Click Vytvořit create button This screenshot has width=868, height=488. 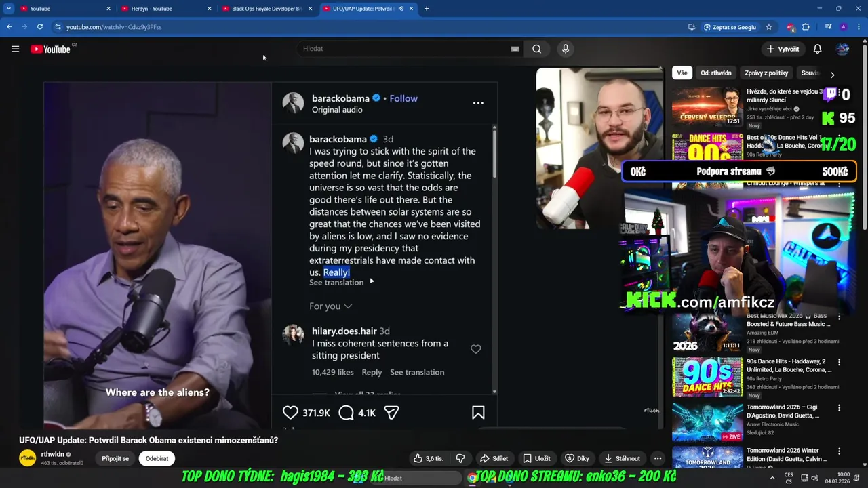[x=783, y=49]
